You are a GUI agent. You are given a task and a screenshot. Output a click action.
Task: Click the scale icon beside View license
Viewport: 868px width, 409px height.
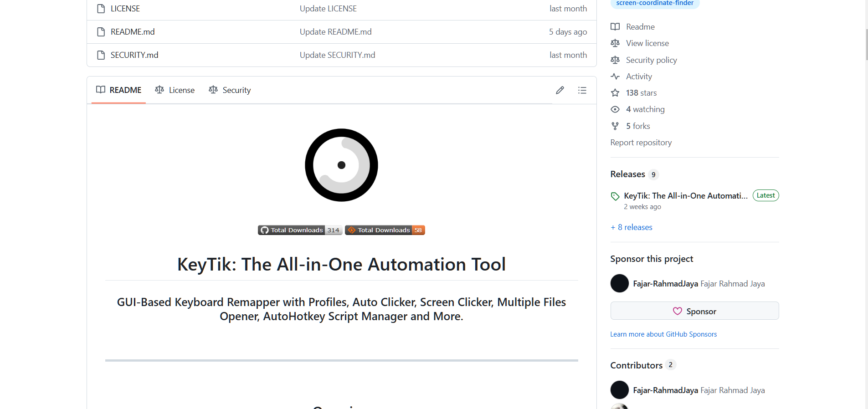(x=615, y=43)
